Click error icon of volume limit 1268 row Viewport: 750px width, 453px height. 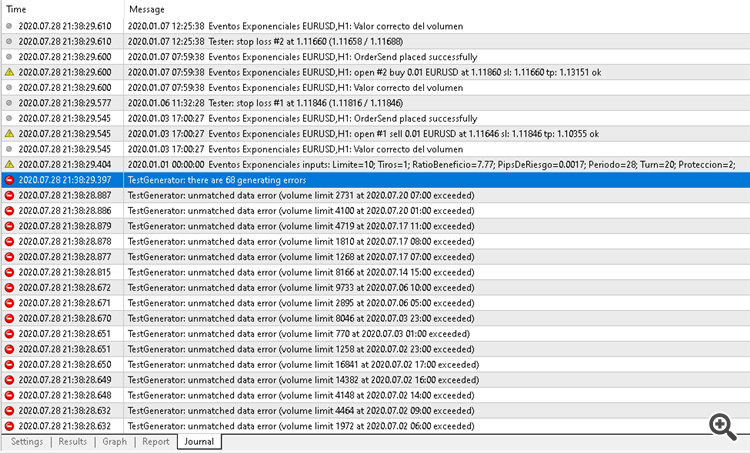[9, 257]
